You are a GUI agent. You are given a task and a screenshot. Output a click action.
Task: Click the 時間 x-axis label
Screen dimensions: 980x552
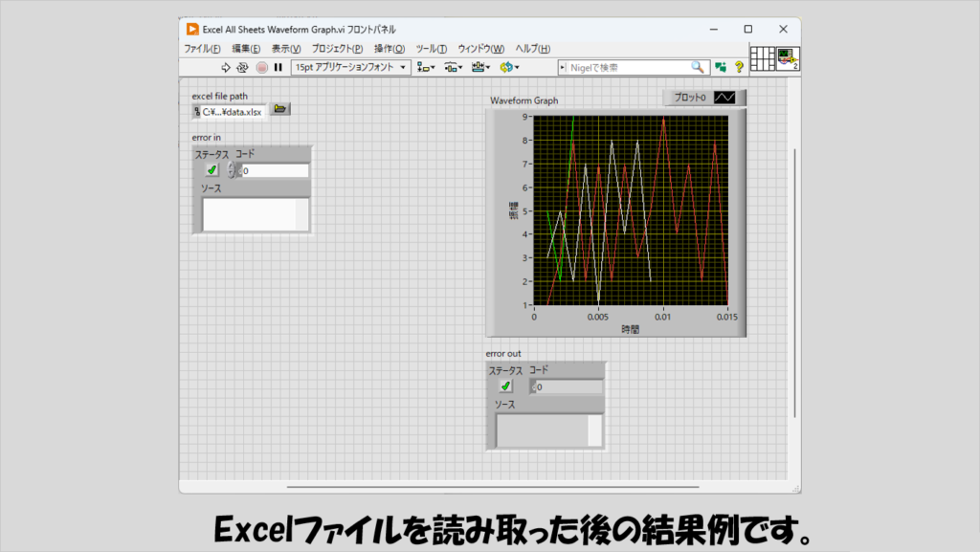pyautogui.click(x=630, y=329)
